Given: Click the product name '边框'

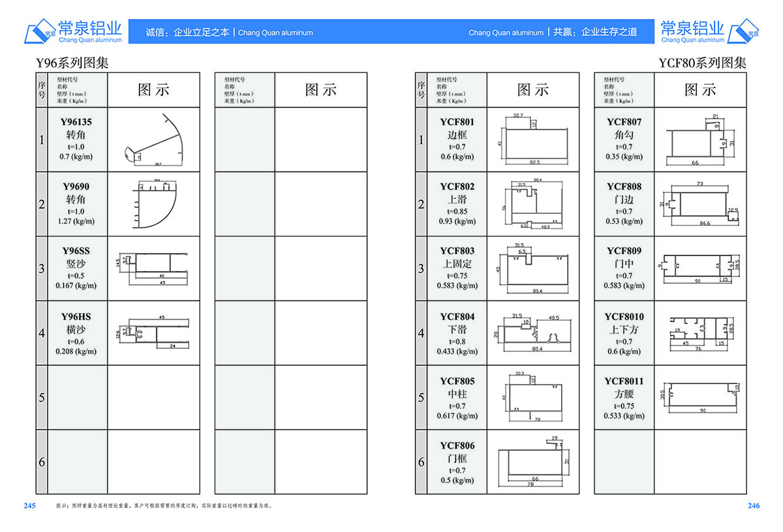Looking at the screenshot, I should click(x=457, y=135).
